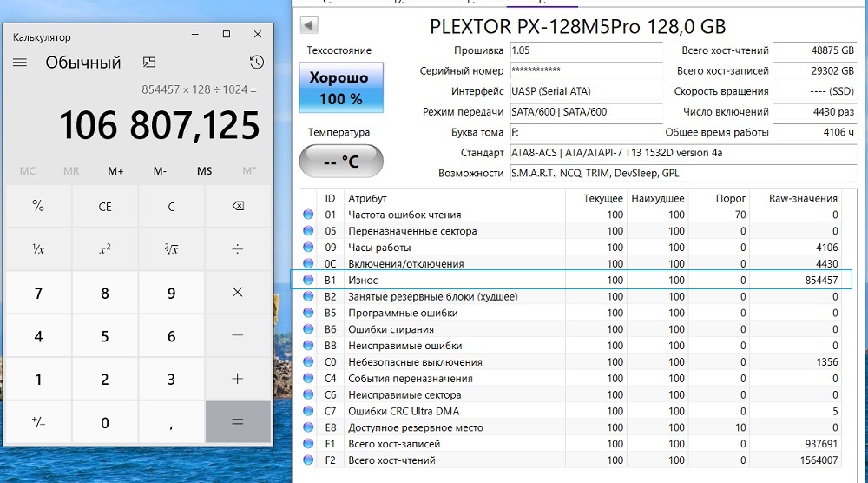Click the square root key
This screenshot has height=483, width=868.
(171, 249)
